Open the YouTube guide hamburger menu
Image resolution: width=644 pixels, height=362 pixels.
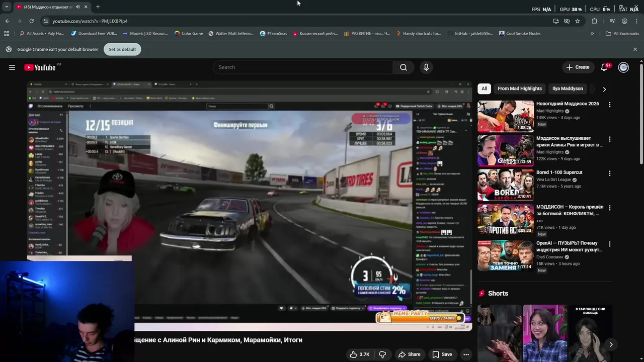coord(12,67)
